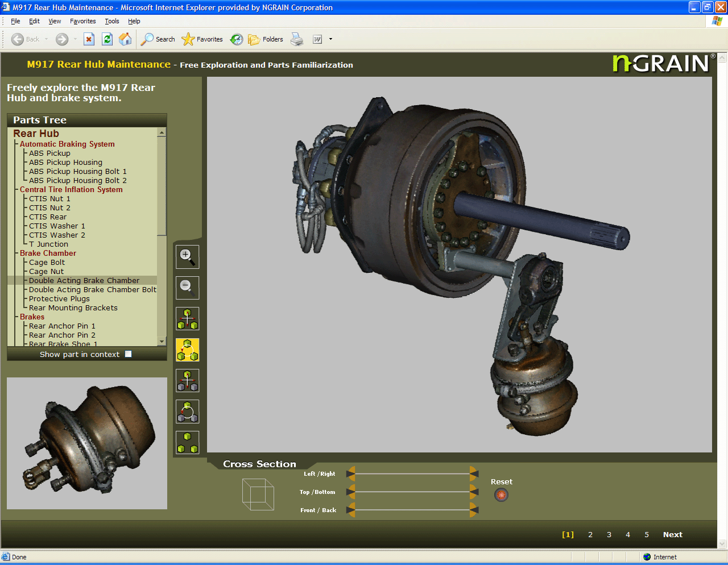Viewport: 728px width, 565px height.
Task: Click the zoom out magnifier tool
Action: point(187,288)
